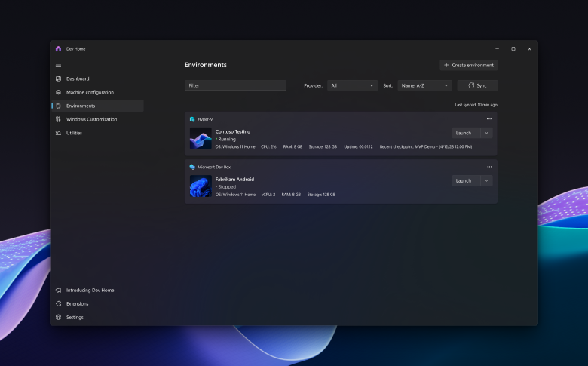The height and width of the screenshot is (366, 588).
Task: Click the Contoso Testing thumbnail image
Action: point(201,138)
